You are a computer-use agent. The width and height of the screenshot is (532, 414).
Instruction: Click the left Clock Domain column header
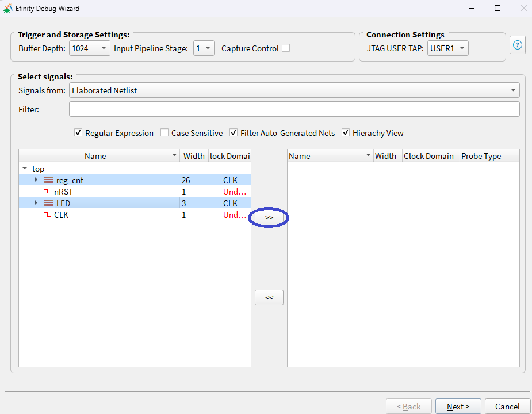(229, 156)
